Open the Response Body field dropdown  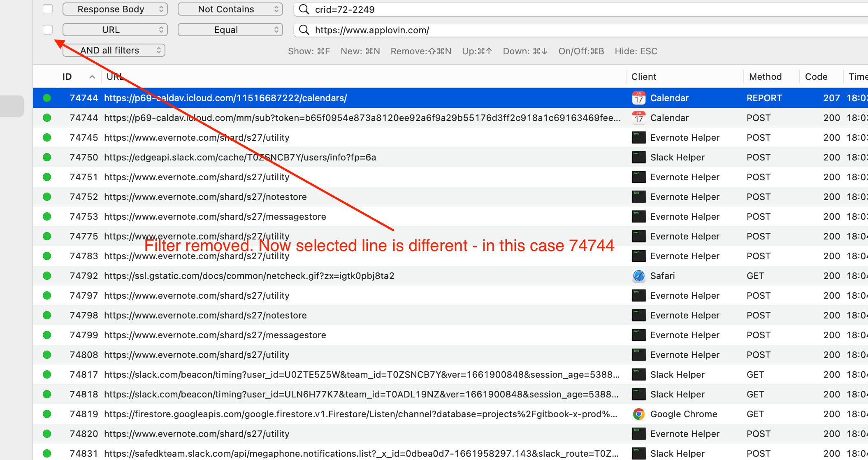tap(115, 9)
